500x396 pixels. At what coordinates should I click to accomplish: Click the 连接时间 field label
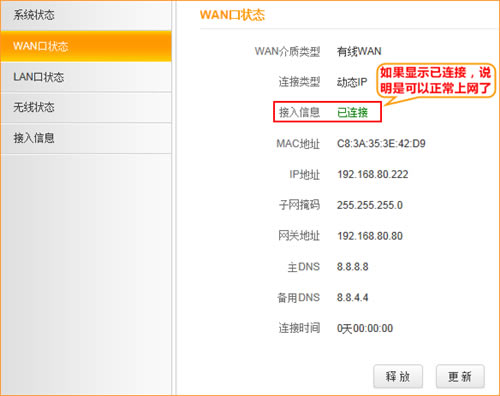pos(299,328)
